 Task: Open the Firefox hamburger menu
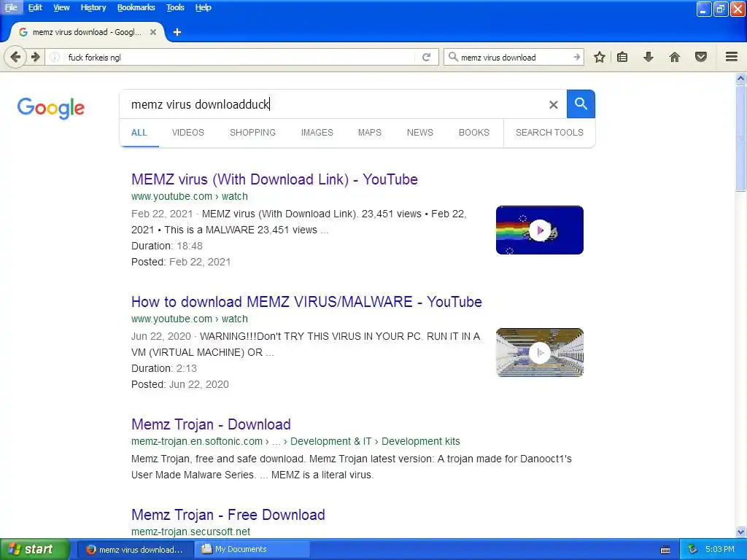(732, 57)
